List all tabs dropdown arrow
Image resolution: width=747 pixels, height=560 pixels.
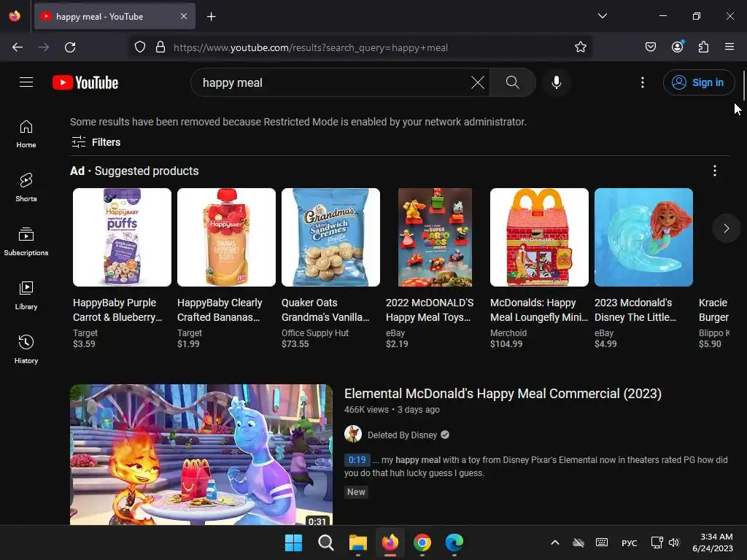pyautogui.click(x=602, y=16)
